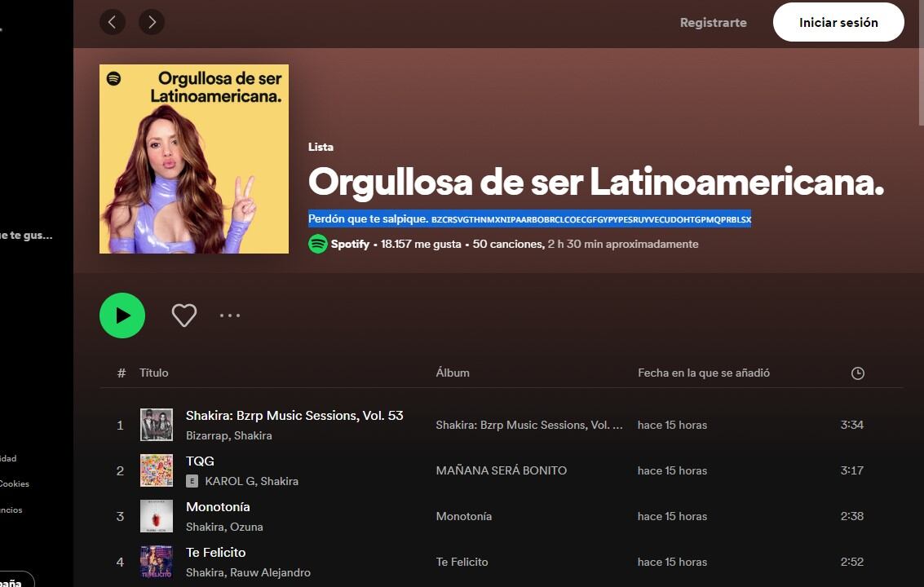This screenshot has width=924, height=587.
Task: Click the forward navigation arrow
Action: coord(152,22)
